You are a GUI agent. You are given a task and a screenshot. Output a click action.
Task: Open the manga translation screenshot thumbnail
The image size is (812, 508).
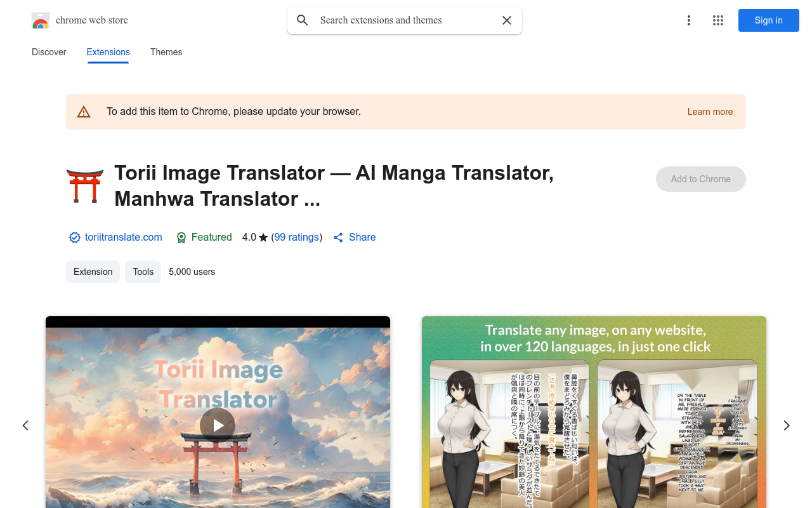pos(594,412)
